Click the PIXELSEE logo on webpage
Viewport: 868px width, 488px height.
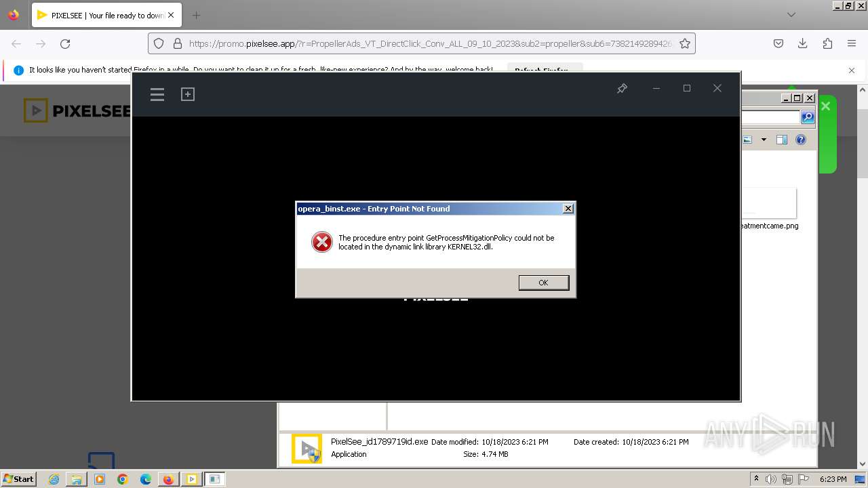tap(77, 110)
